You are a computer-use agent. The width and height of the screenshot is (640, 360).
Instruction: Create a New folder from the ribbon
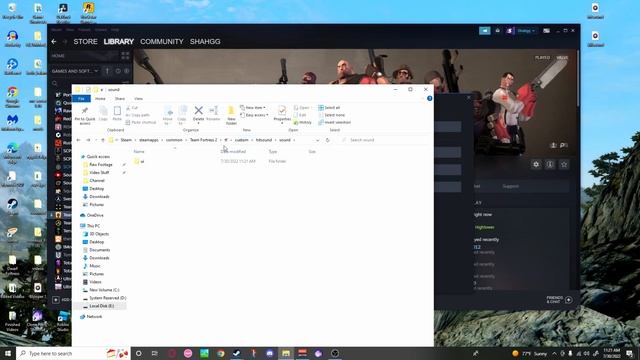(231, 115)
